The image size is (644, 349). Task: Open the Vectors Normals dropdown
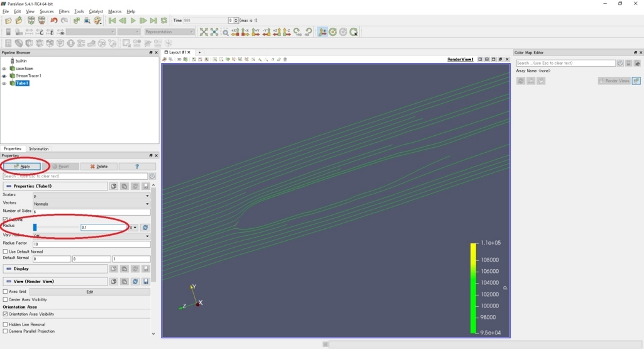tap(91, 204)
